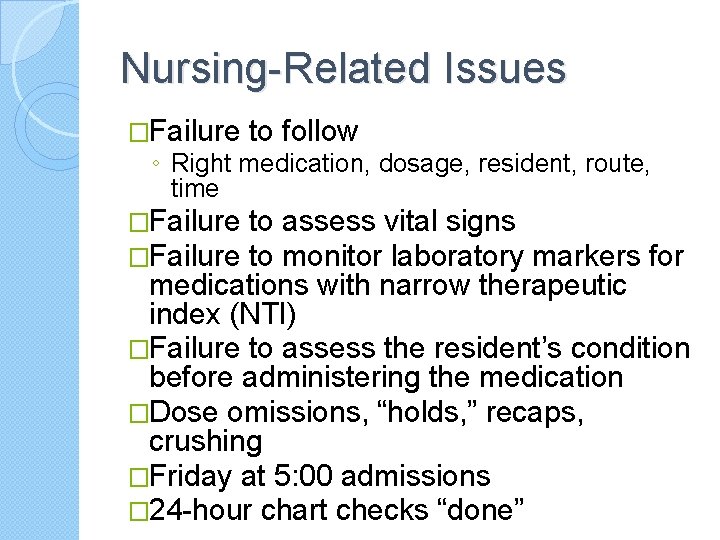
Task: Click the word "time" in the sub-bullet
Action: tap(194, 188)
